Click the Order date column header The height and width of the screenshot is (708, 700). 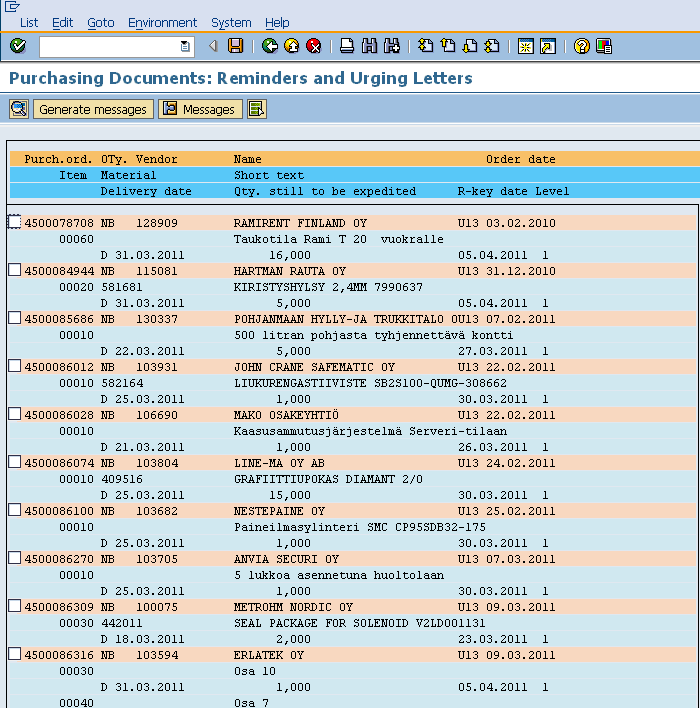521,159
